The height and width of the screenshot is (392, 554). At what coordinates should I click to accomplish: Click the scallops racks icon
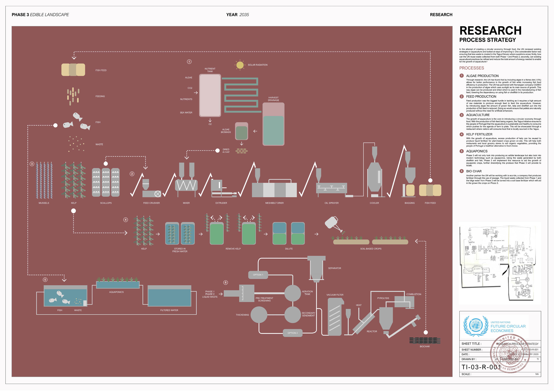pyautogui.click(x=106, y=182)
